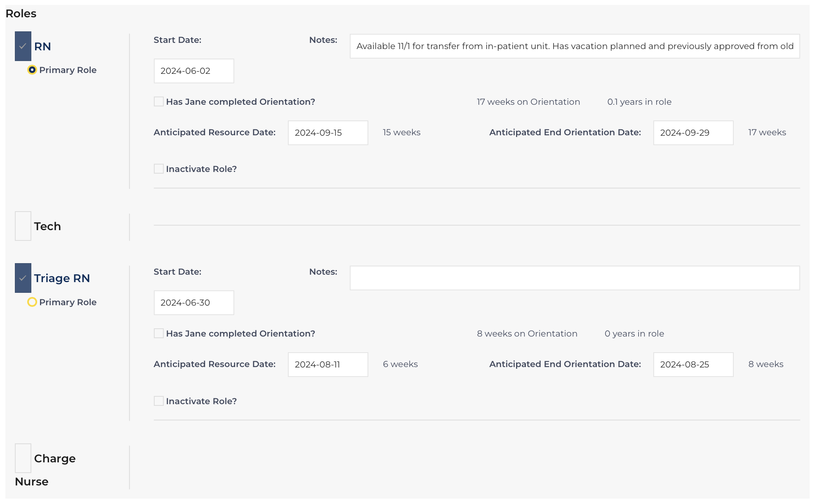Click the Charge Nurse role label
Screen dimensions: 815x504
[x=45, y=470]
